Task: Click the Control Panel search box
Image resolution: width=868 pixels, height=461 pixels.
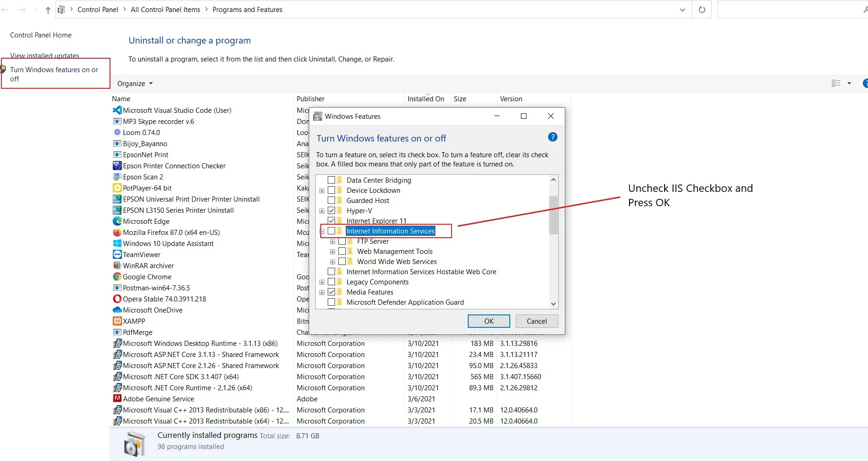Action: click(792, 10)
